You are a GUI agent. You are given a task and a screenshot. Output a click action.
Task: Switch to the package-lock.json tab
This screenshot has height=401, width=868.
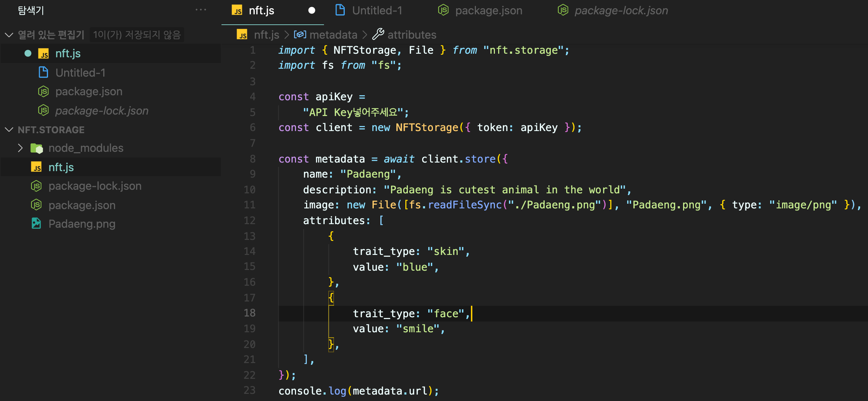pos(621,10)
